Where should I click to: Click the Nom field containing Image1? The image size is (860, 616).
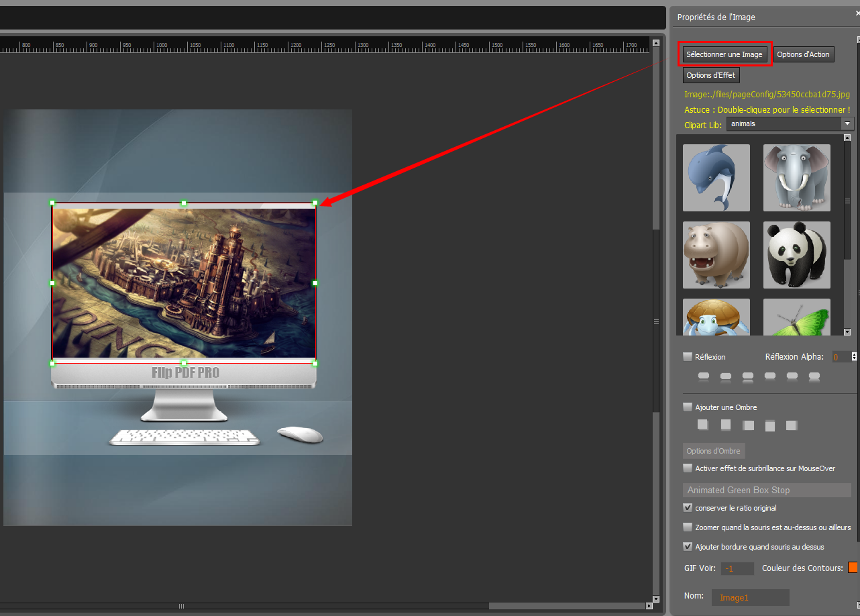[x=751, y=597]
